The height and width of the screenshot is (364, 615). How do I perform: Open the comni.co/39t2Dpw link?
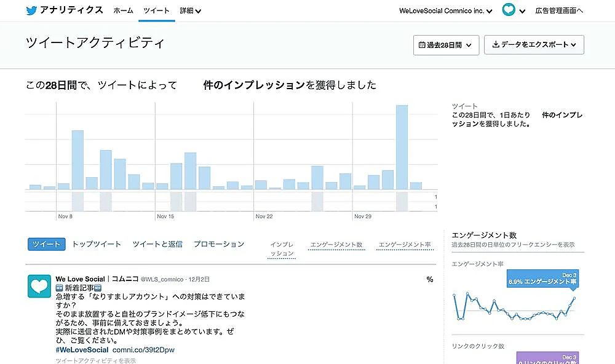click(143, 349)
